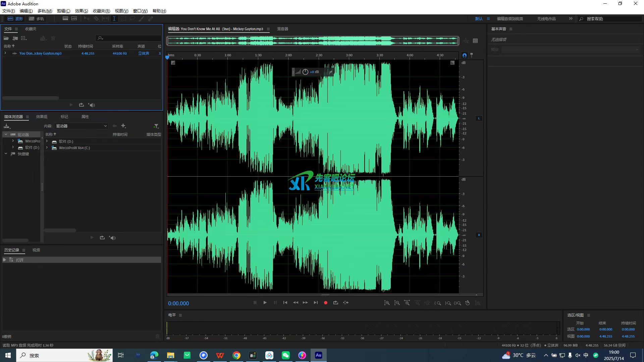
Task: Toggle left channel L enable button
Action: [x=479, y=118]
